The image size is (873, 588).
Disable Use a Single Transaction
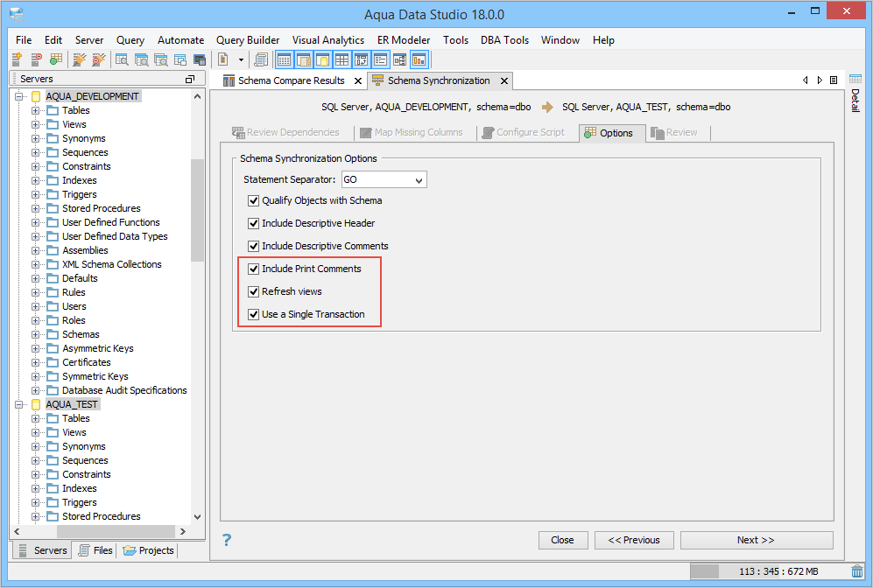[253, 314]
